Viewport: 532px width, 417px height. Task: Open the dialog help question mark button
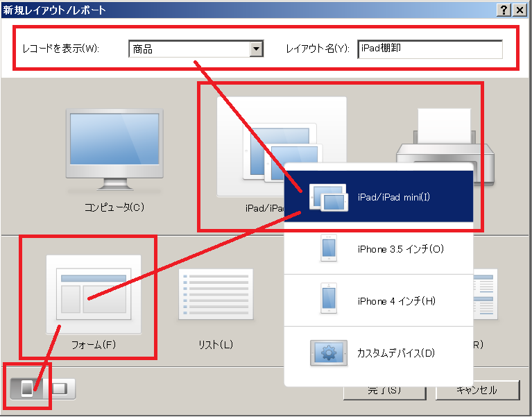click(x=504, y=10)
